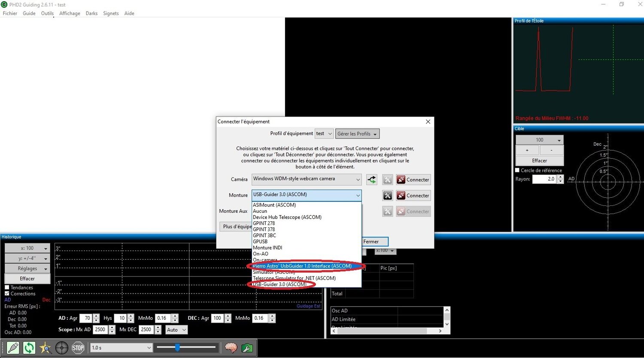Open the Profil d'équipement 'test' dropdown

coord(324,134)
